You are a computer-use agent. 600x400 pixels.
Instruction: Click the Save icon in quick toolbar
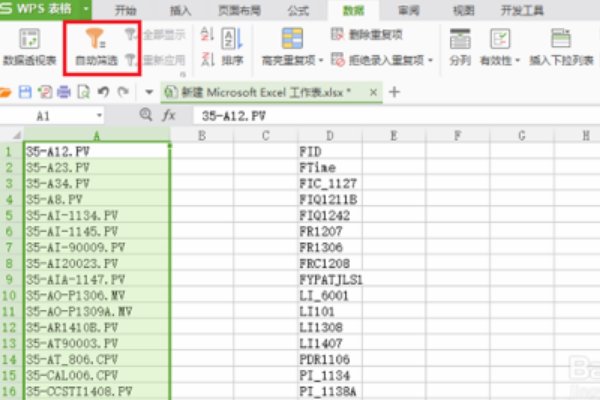25,92
